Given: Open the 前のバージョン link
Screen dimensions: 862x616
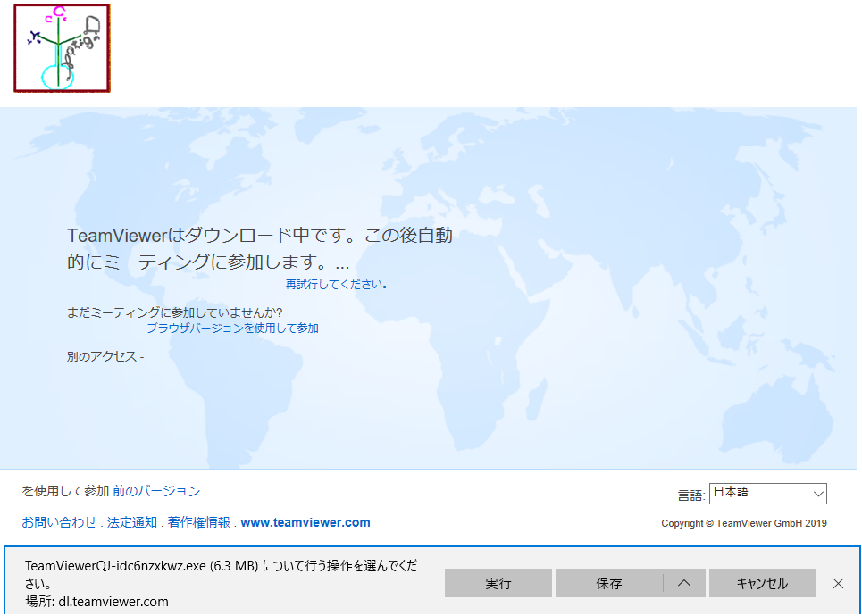Looking at the screenshot, I should pyautogui.click(x=156, y=491).
